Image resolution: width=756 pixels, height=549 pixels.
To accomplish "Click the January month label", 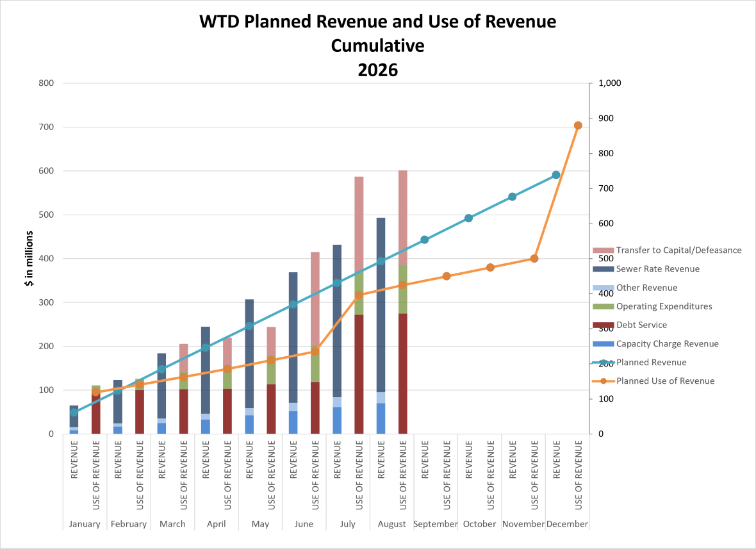I will click(85, 524).
